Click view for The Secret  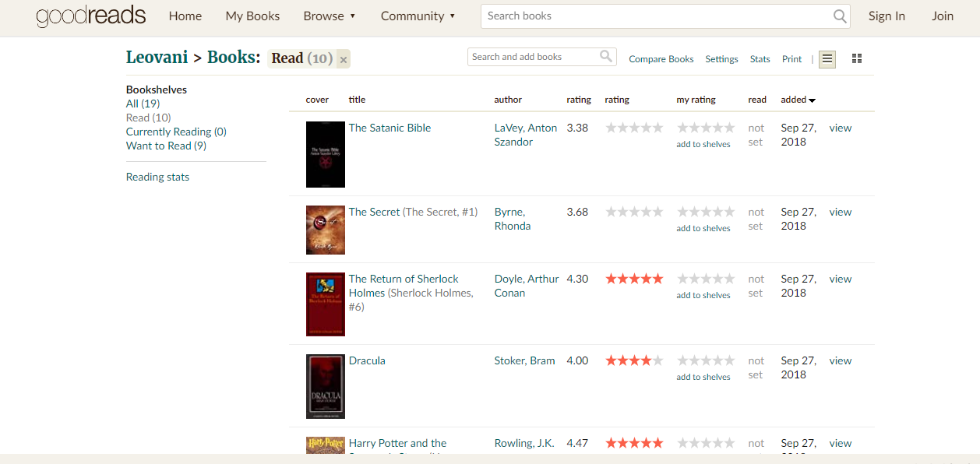(841, 212)
